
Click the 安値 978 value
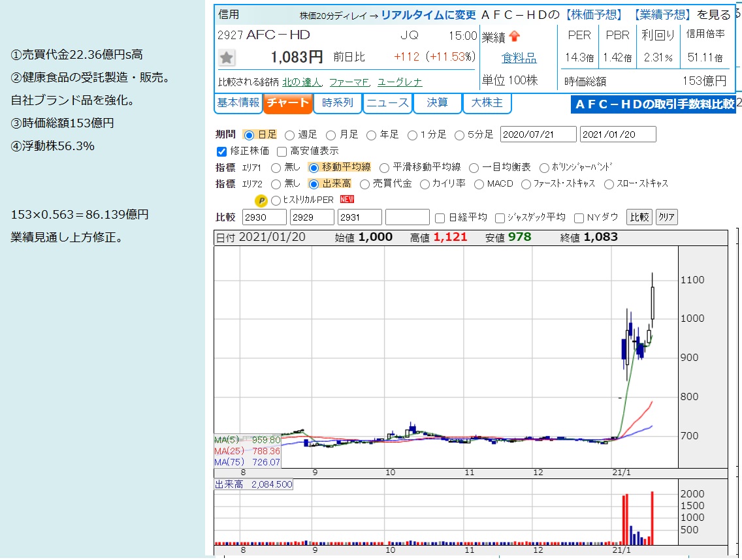519,238
